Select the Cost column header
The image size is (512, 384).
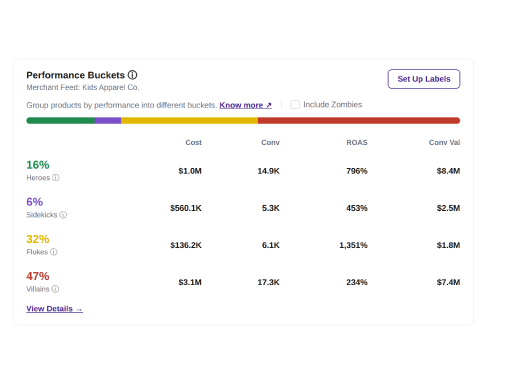[x=193, y=143]
